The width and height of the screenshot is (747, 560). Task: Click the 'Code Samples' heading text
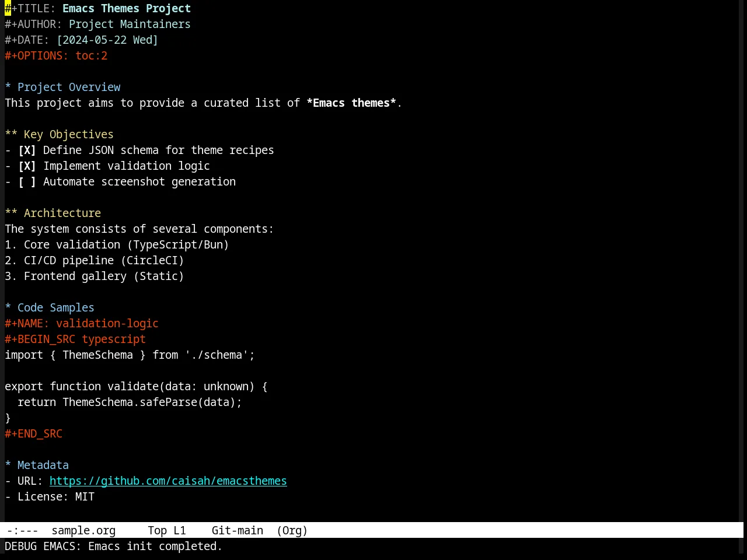[x=56, y=307]
